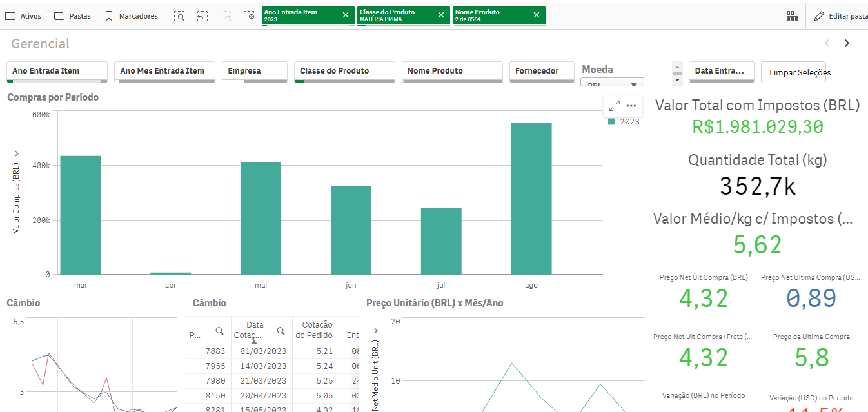The width and height of the screenshot is (868, 412).
Task: Open the Ativos menu
Action: point(23,16)
